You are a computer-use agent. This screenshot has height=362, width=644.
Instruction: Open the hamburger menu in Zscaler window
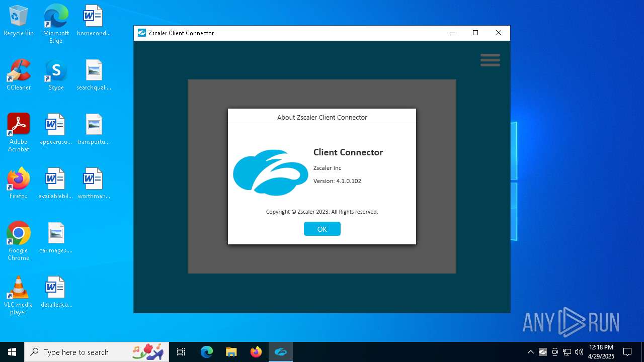[x=490, y=60]
